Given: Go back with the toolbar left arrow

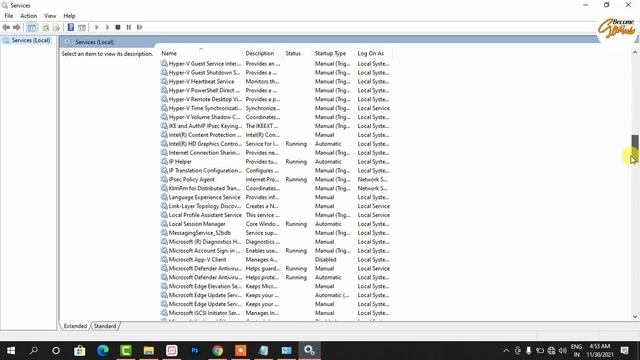Looking at the screenshot, I should [6, 27].
